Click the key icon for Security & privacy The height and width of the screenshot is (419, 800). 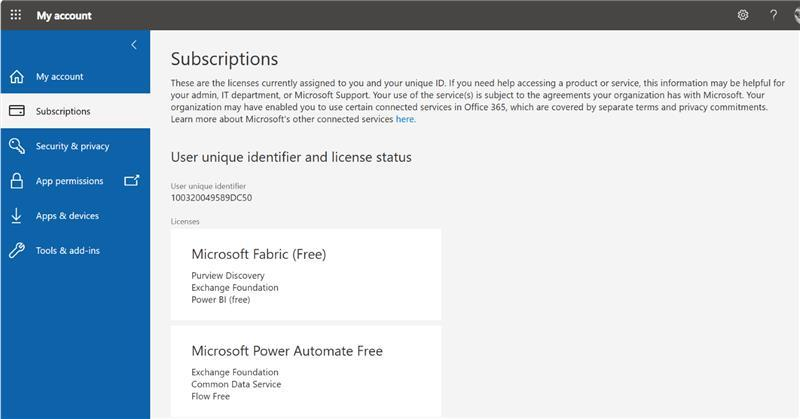17,146
